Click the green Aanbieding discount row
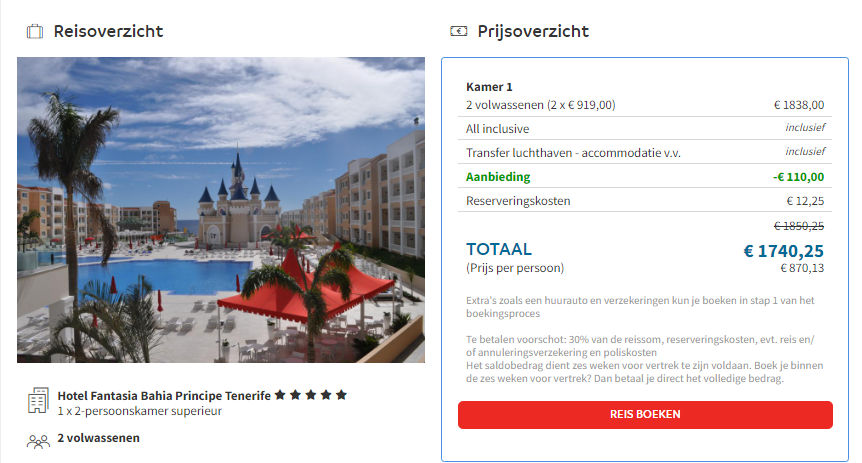862x463 pixels. pos(645,177)
